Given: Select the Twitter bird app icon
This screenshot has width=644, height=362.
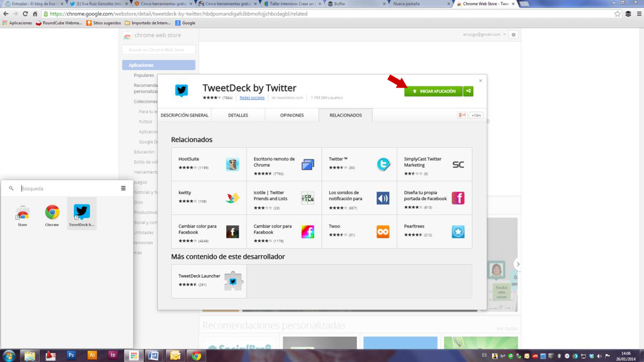Looking at the screenshot, I should tap(383, 164).
